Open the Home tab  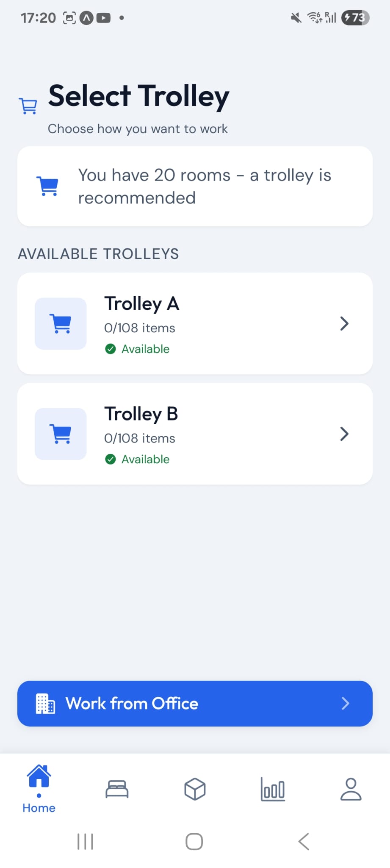click(39, 788)
